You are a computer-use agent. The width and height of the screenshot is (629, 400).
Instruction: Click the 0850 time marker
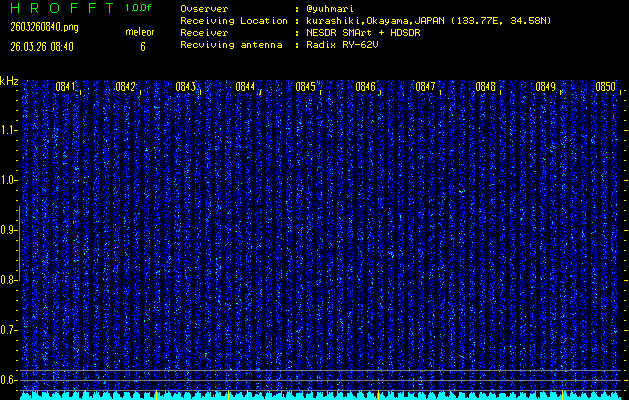click(x=605, y=87)
